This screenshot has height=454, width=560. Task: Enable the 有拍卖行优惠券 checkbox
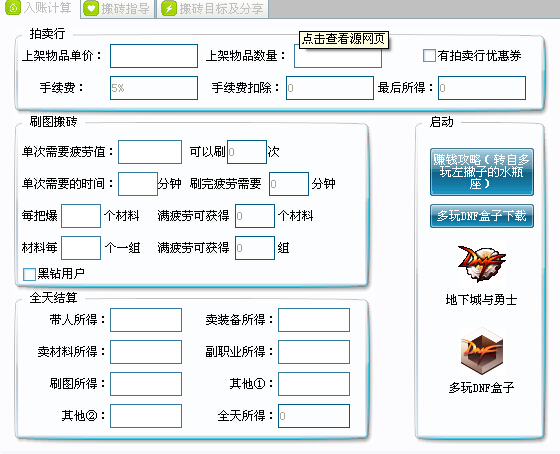[x=429, y=56]
